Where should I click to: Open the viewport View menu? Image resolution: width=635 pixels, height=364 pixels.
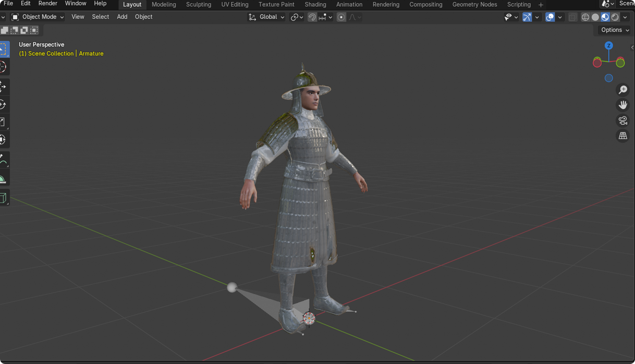(x=78, y=17)
